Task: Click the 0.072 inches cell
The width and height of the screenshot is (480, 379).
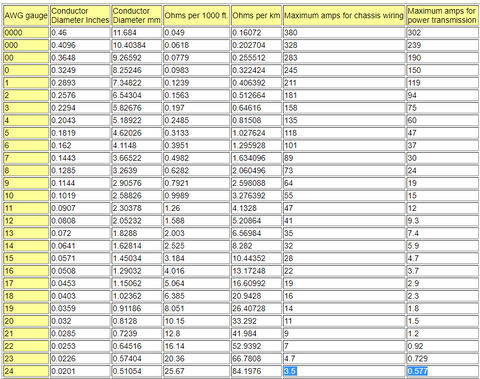Action: coord(80,233)
